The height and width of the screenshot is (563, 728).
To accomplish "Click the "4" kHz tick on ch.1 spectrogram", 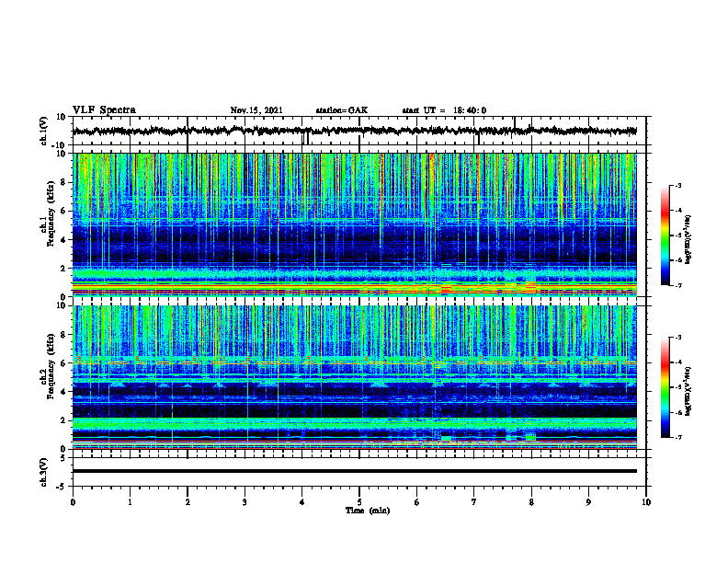I will tap(63, 240).
